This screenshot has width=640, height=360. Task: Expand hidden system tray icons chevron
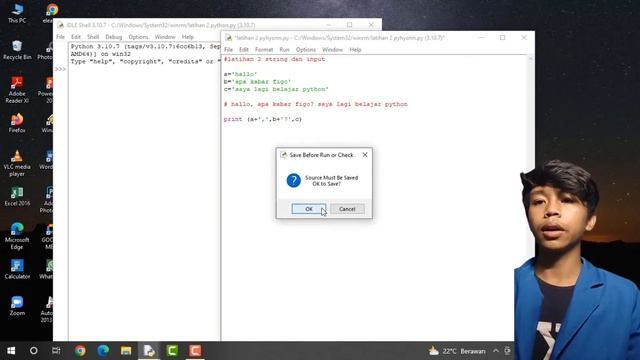coord(496,351)
